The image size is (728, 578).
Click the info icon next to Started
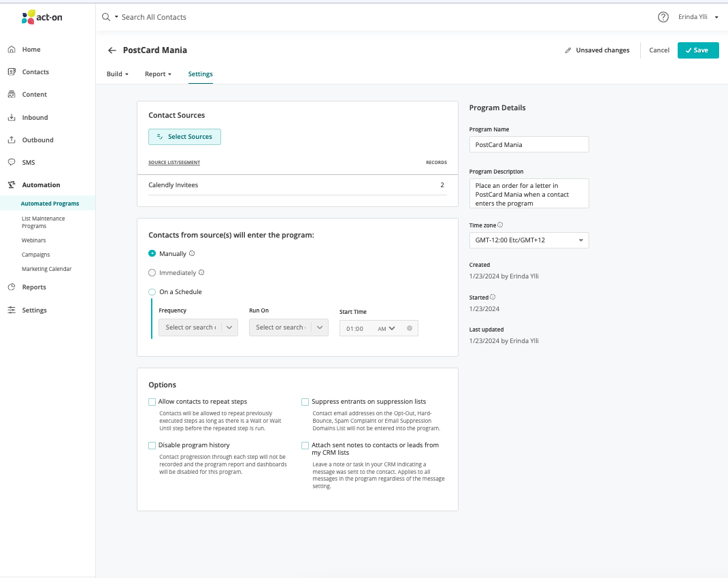click(493, 297)
